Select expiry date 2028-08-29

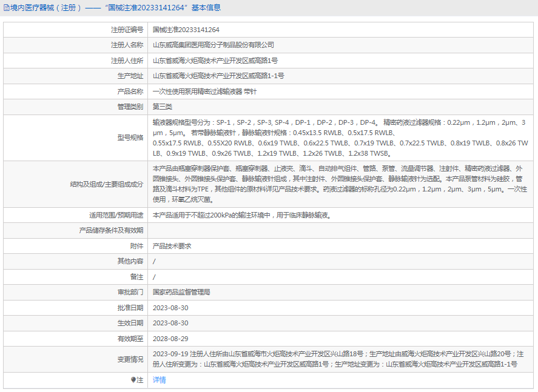pos(170,339)
